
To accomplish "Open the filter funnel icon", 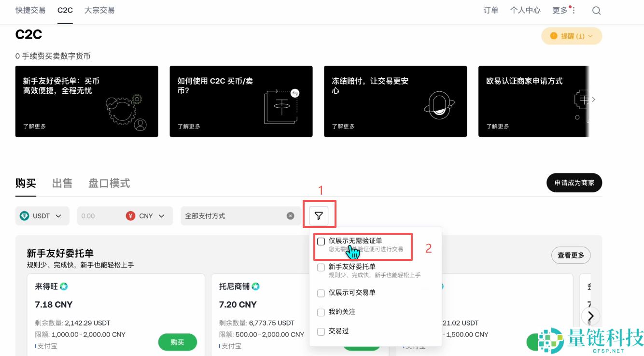I will 319,215.
